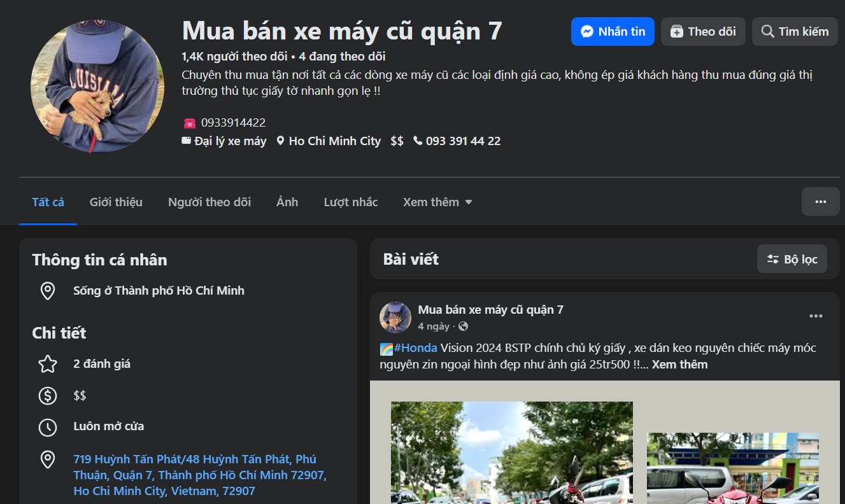The image size is (845, 504).
Task: Click the Luôn mở cửa hours text
Action: click(109, 426)
